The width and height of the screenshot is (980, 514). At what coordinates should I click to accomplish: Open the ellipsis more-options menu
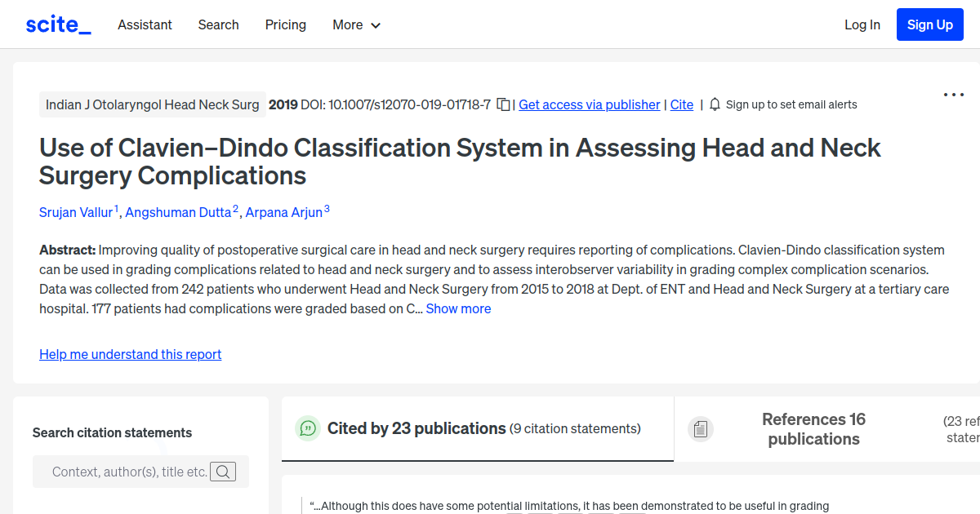[x=953, y=95]
